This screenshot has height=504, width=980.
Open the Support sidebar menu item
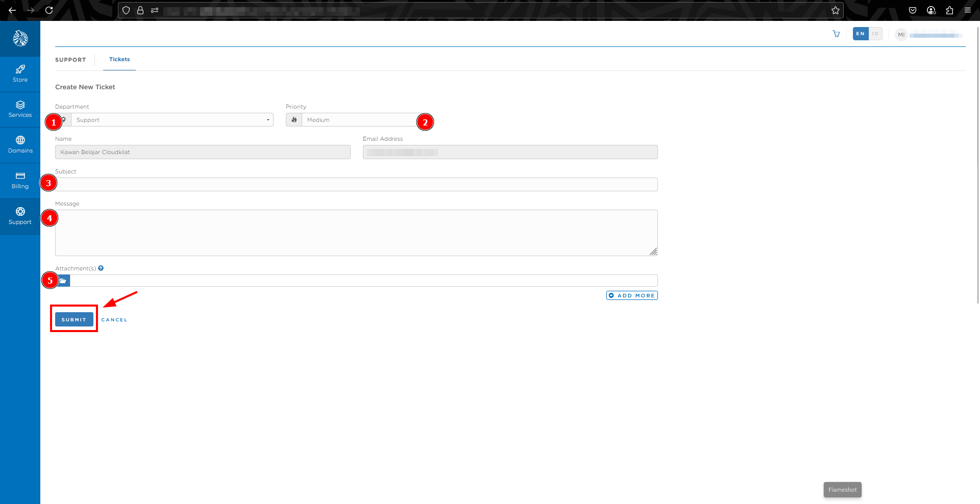[20, 216]
